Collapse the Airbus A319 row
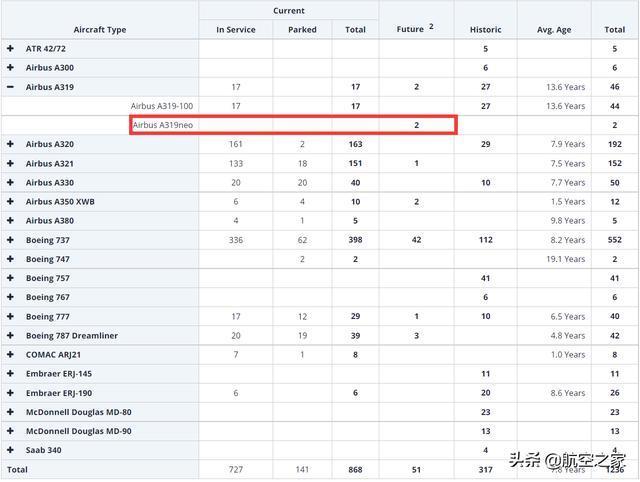This screenshot has width=640, height=482. 11,87
